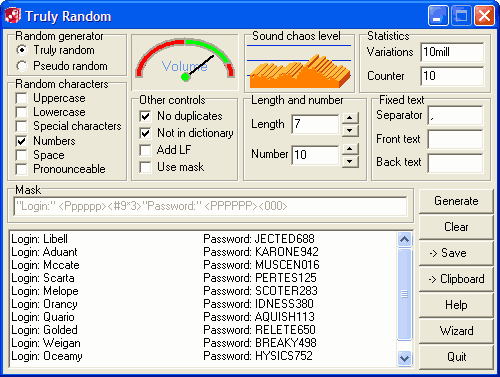Click the result line 'Login: Mccate'
The image size is (500, 377).
tap(45, 265)
